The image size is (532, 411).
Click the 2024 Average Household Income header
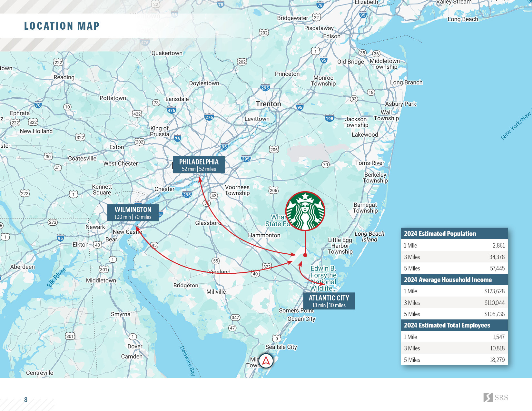pos(454,279)
